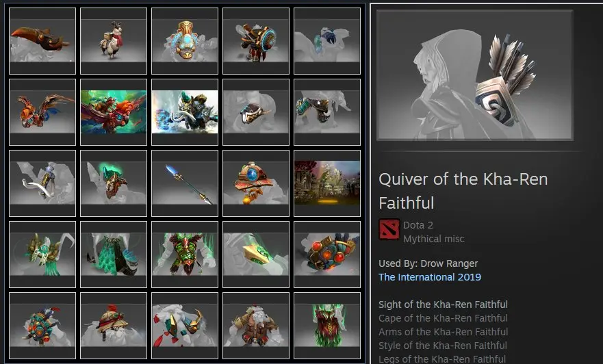Click Sight of the Kha-Ren Faithful
The image size is (603, 364).
[x=443, y=304]
